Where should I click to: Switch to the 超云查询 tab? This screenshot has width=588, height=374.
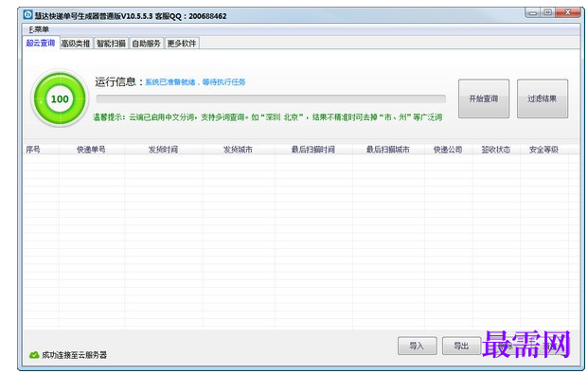click(x=41, y=44)
